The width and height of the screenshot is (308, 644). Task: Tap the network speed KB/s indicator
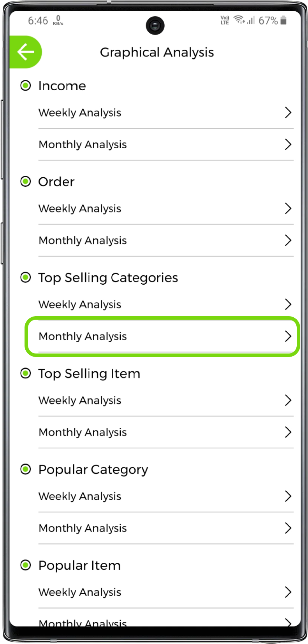pyautogui.click(x=58, y=21)
